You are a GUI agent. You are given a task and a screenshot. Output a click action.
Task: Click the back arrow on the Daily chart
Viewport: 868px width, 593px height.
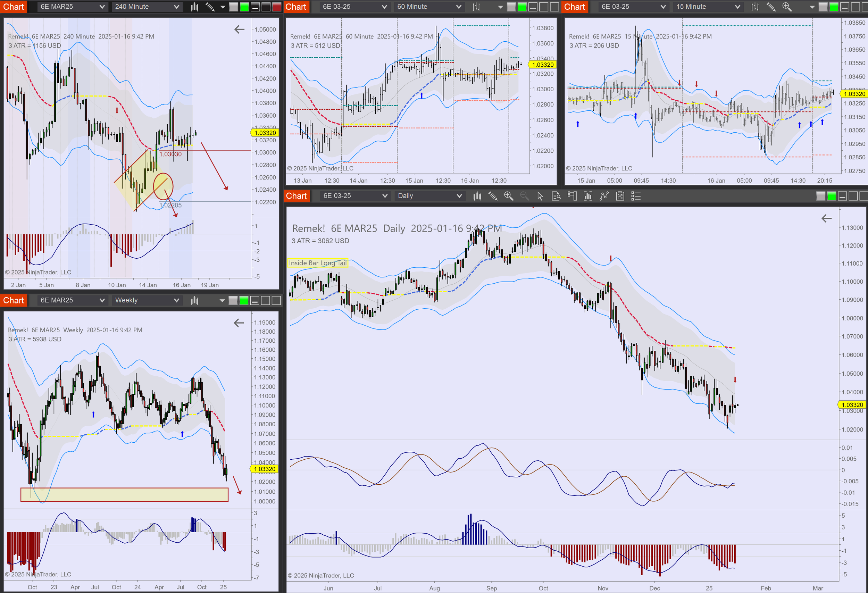(826, 219)
